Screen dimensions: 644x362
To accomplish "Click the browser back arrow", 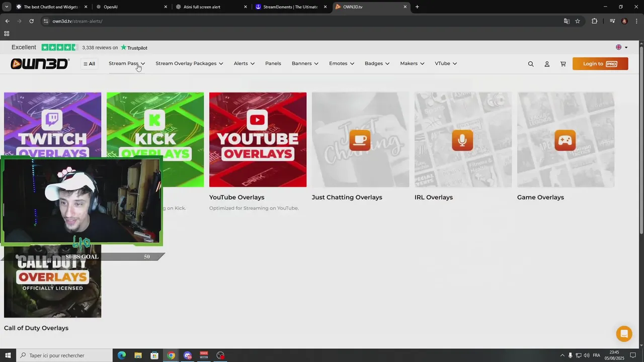I will (7, 21).
